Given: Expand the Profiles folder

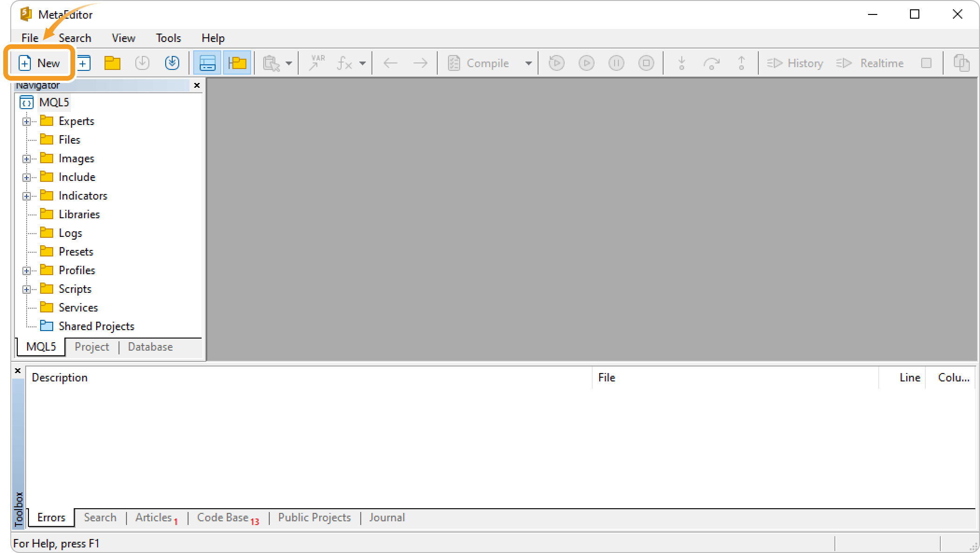Looking at the screenshot, I should coord(27,271).
